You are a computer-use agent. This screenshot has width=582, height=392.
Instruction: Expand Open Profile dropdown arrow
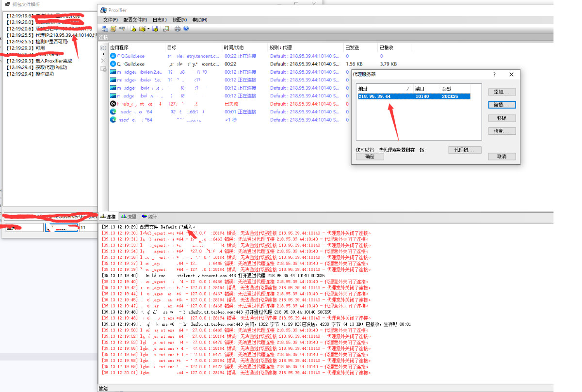point(148,29)
